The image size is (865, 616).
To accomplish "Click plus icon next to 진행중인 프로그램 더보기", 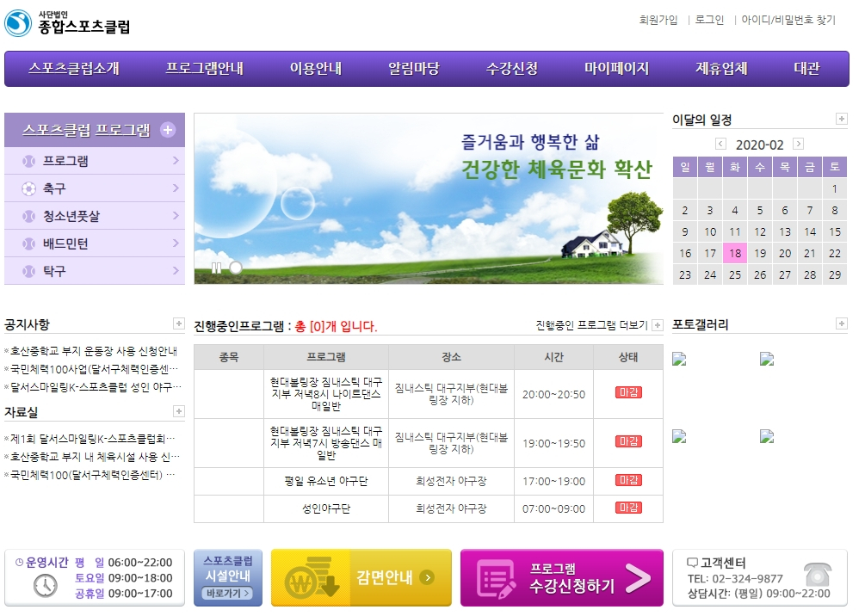I will tap(658, 325).
